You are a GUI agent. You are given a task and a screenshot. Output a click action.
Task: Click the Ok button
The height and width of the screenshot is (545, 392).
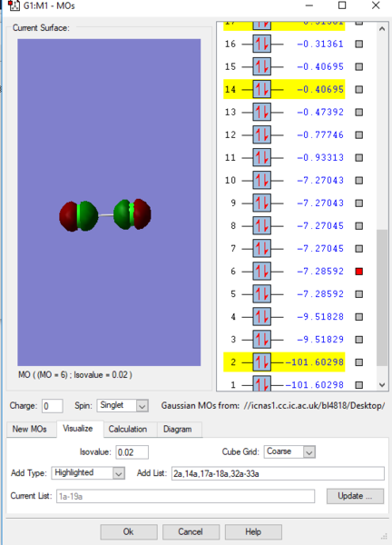pyautogui.click(x=129, y=531)
